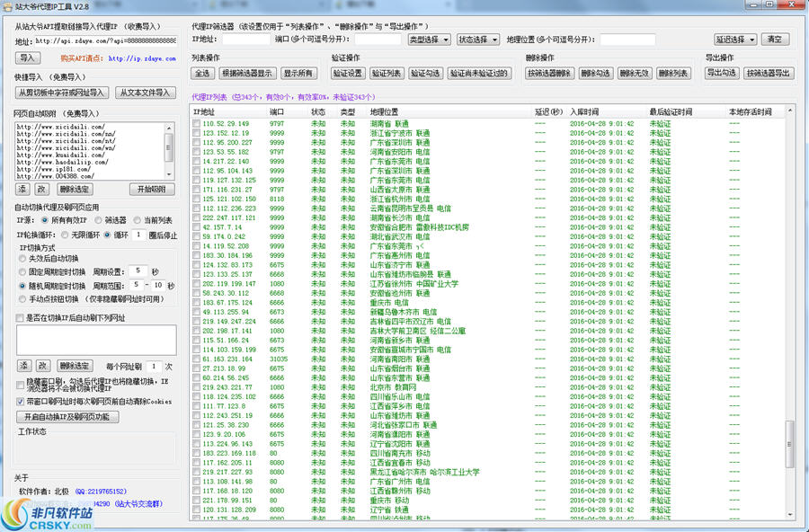809x532 pixels.
Task: Click QQ:2219765152 author contact link
Action: (101, 492)
